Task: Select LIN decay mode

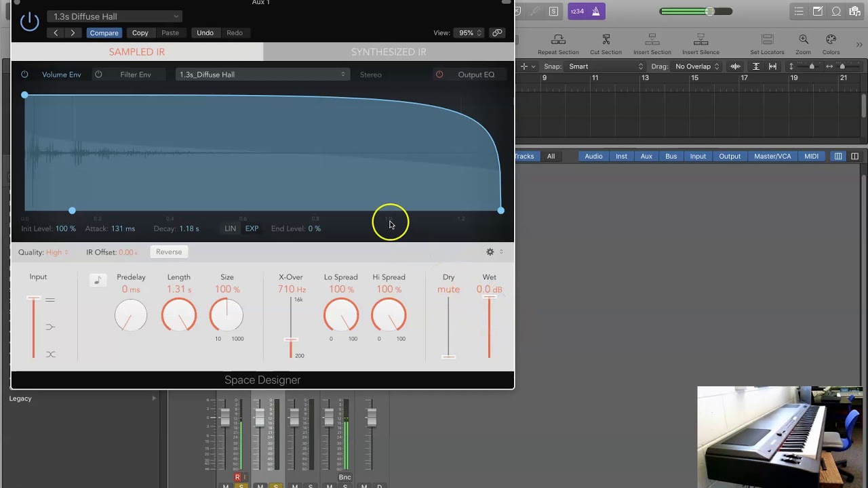Action: (x=231, y=228)
